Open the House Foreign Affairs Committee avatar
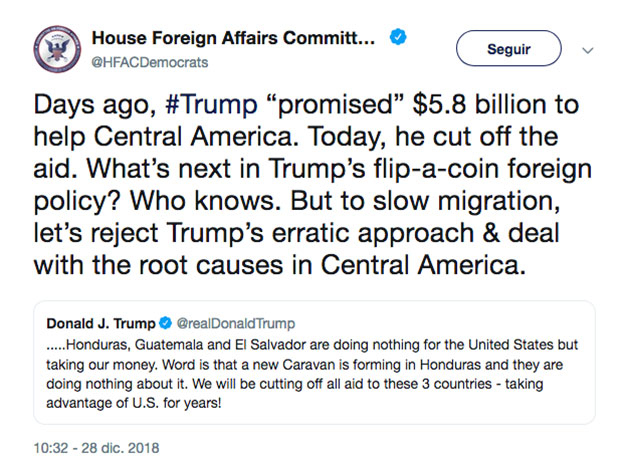This screenshot has height=464, width=627. (x=57, y=49)
